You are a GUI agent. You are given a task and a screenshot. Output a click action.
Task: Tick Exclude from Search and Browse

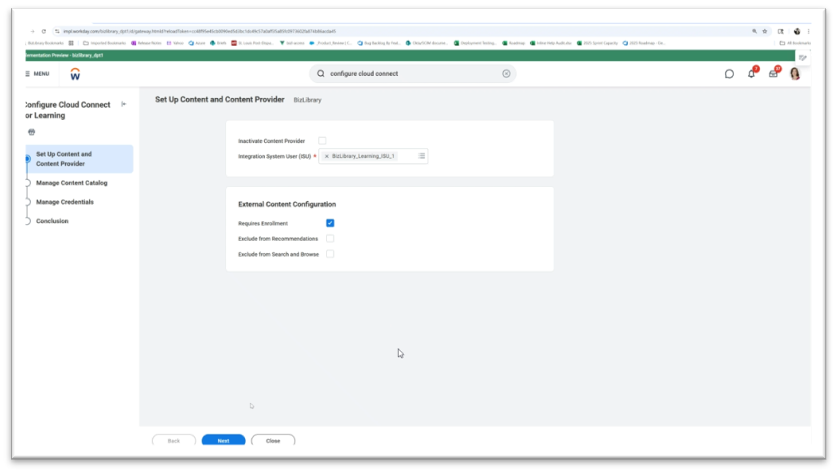330,254
